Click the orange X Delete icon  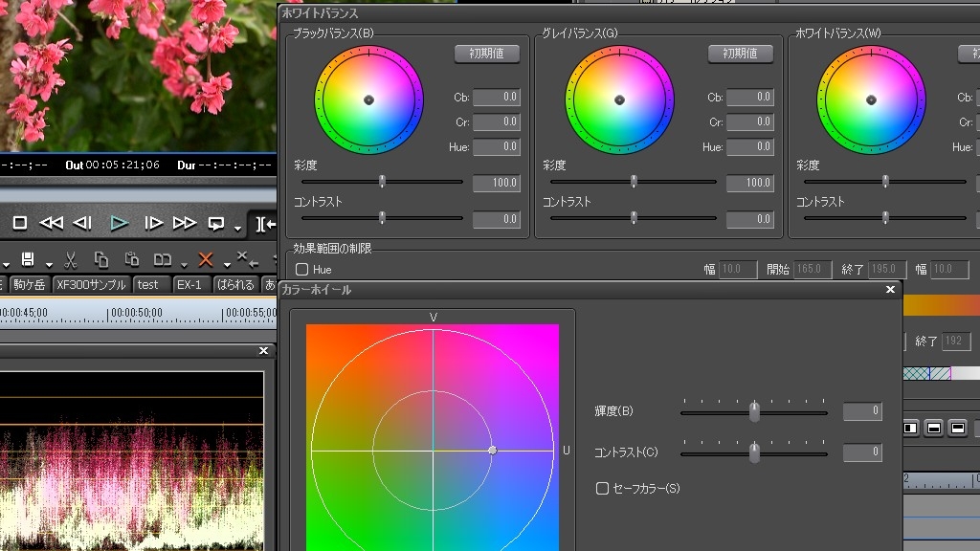205,259
